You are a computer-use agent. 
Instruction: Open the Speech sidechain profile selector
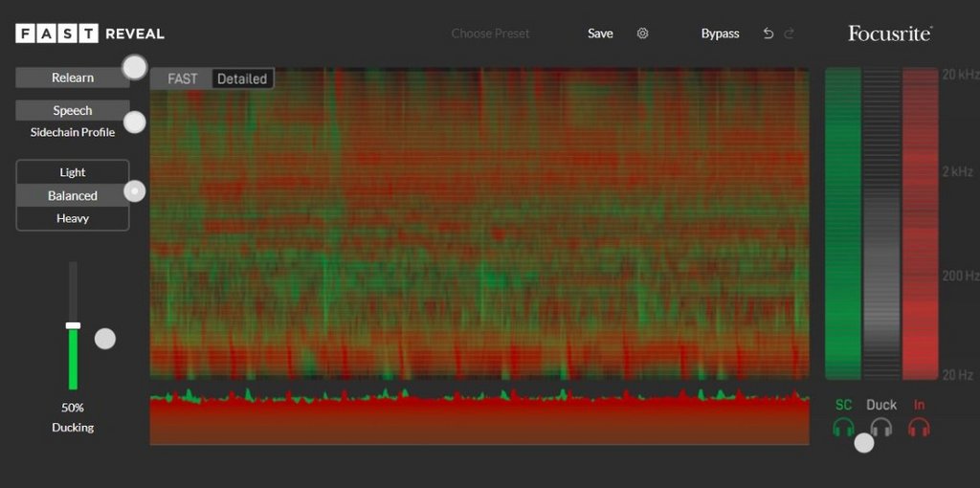73,110
